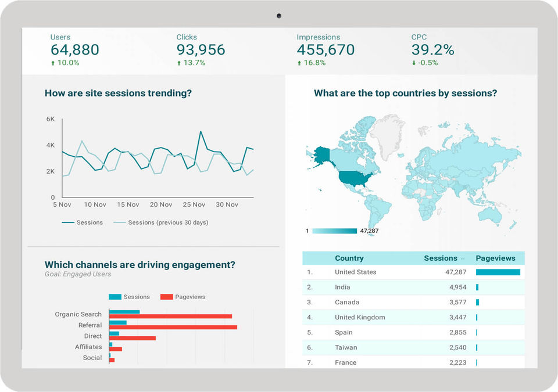Click the CPC value 39.2%

432,50
